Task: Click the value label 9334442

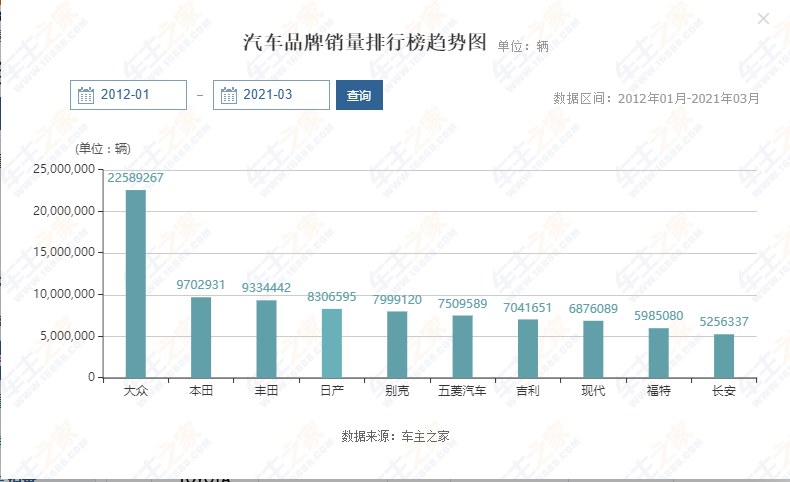Action: pyautogui.click(x=266, y=288)
